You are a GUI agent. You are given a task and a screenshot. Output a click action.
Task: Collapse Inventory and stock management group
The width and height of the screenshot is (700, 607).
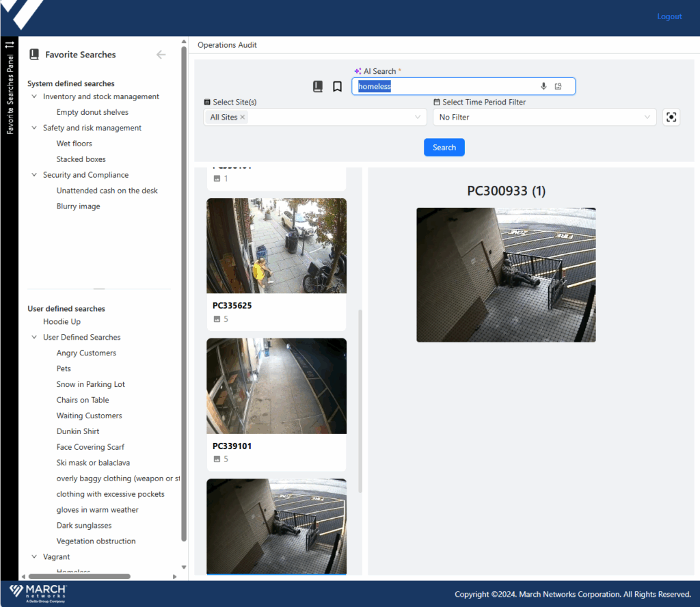point(35,97)
